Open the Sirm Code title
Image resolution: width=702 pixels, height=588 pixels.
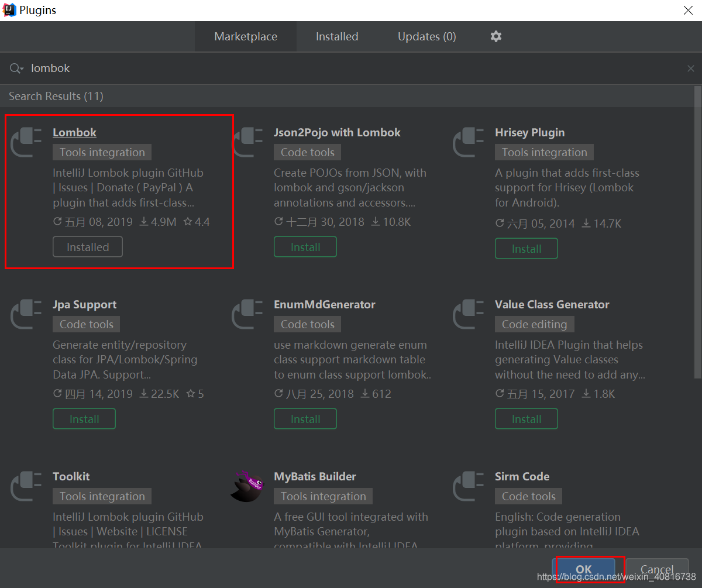[x=522, y=476]
